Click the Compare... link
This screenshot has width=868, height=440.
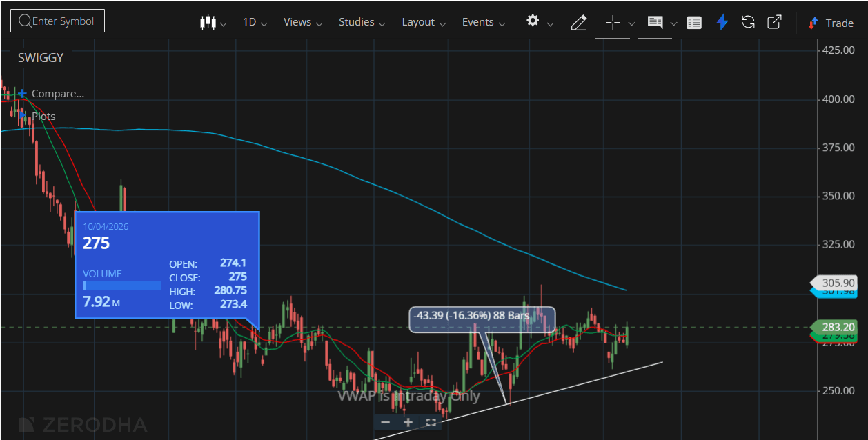(x=58, y=94)
